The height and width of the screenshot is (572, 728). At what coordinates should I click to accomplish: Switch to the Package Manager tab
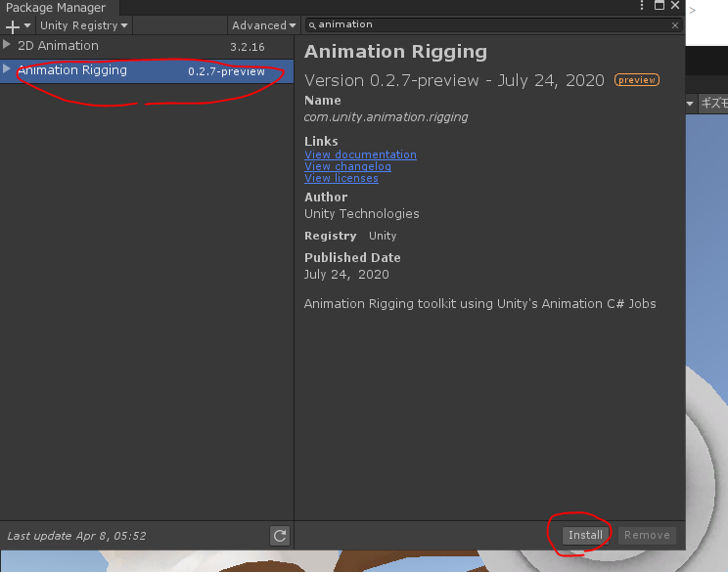click(56, 8)
